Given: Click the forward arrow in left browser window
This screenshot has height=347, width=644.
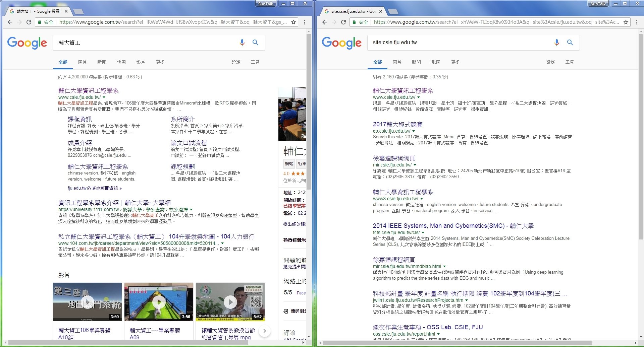Looking at the screenshot, I should pos(19,22).
